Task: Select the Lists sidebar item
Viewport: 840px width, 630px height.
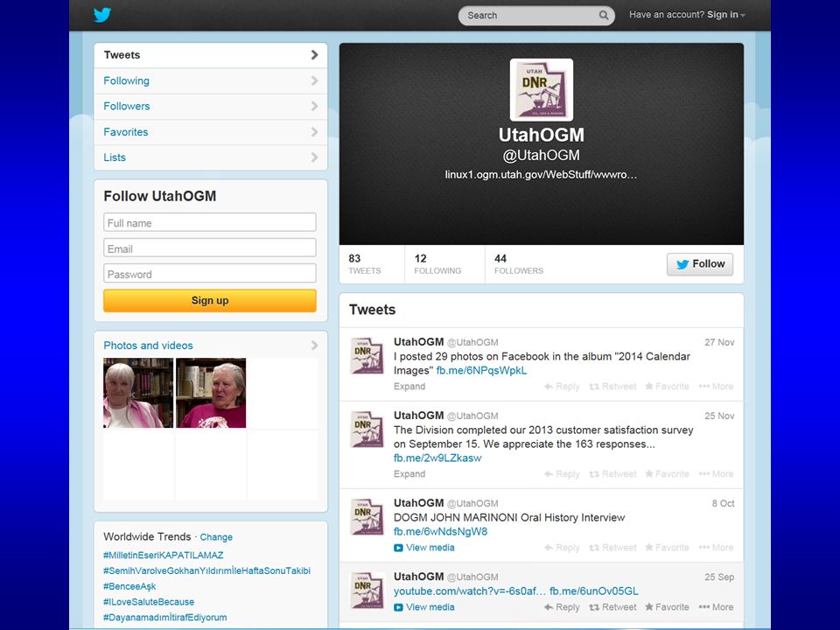Action: tap(211, 157)
